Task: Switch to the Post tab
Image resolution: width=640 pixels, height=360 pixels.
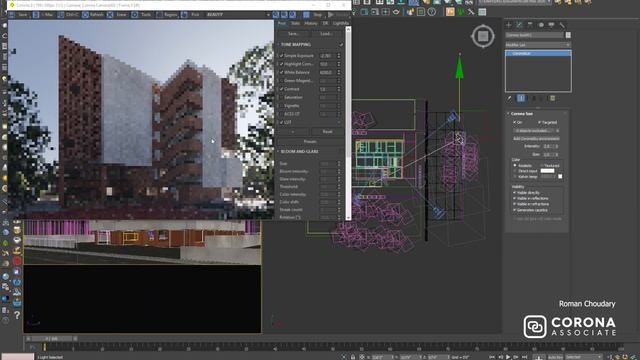Action: pos(282,23)
